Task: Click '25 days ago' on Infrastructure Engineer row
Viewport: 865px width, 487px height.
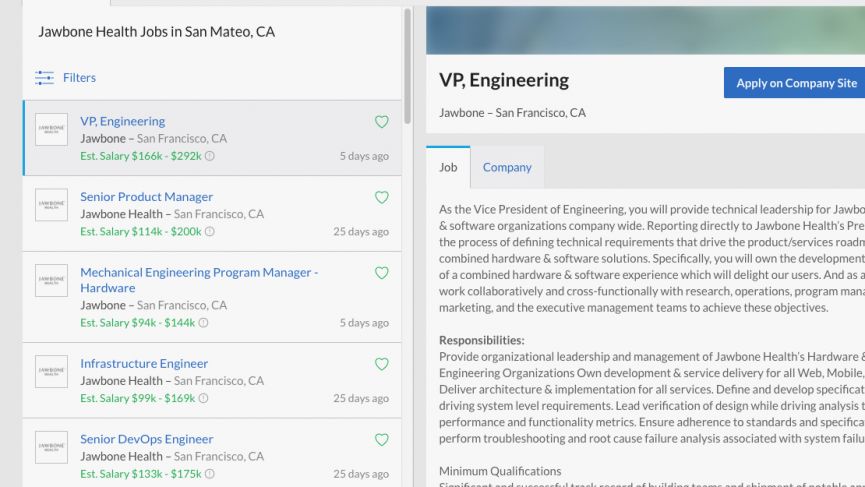Action: (361, 398)
